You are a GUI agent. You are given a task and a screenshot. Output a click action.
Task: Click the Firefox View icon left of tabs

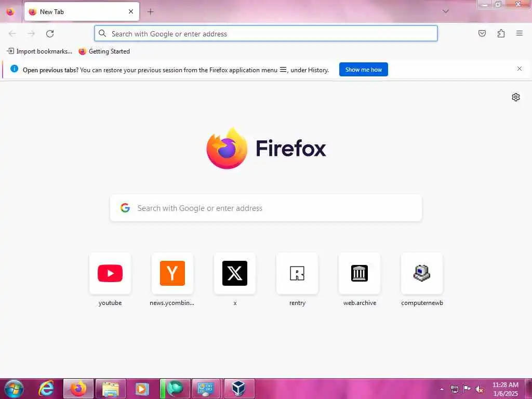[x=10, y=12]
